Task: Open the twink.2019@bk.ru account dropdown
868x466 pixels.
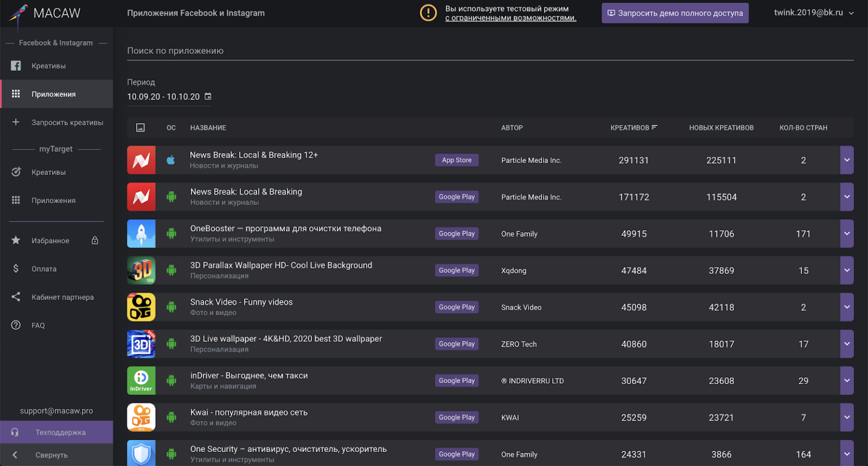Action: click(x=814, y=12)
